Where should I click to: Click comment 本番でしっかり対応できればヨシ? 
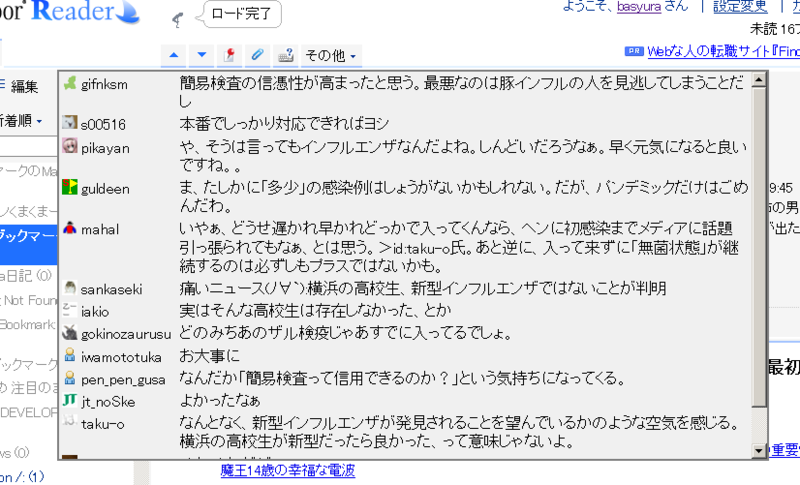(x=284, y=123)
